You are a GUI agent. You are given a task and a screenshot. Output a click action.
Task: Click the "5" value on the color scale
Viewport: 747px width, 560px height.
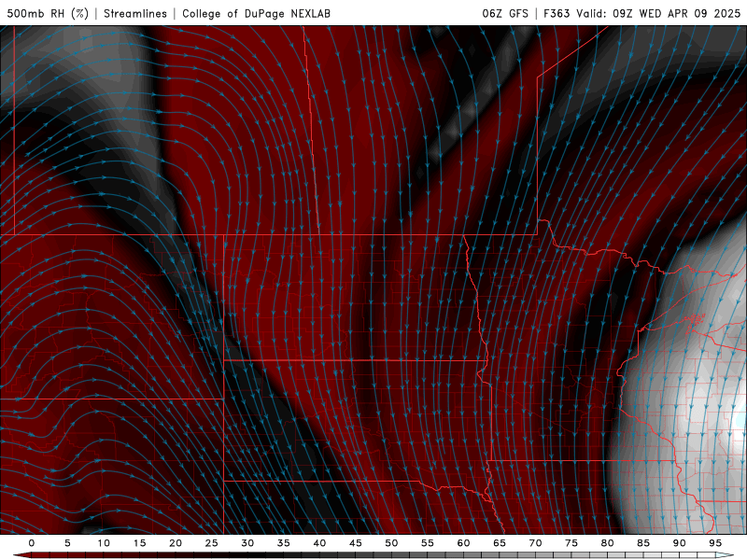click(67, 543)
